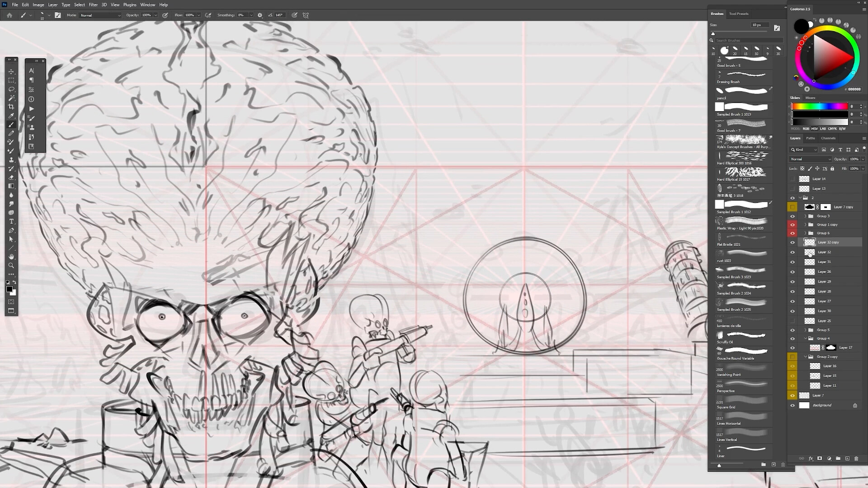Select the Eraser tool

11,177
